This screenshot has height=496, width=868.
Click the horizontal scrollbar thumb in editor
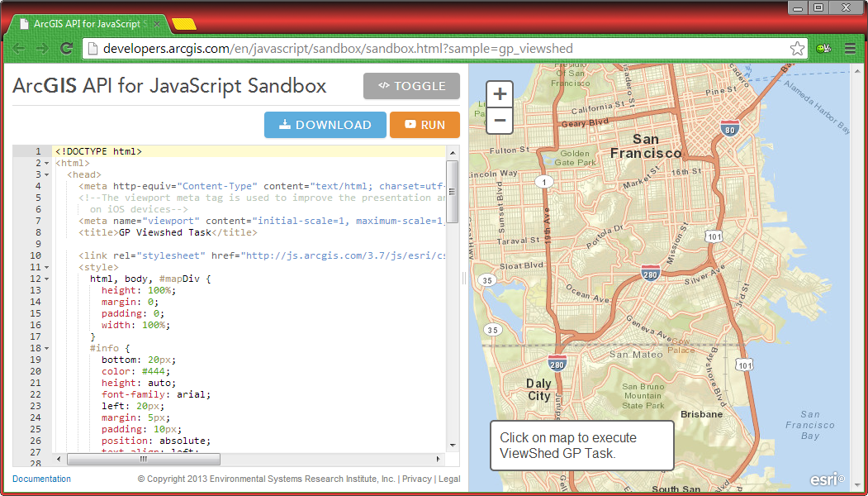click(x=144, y=459)
